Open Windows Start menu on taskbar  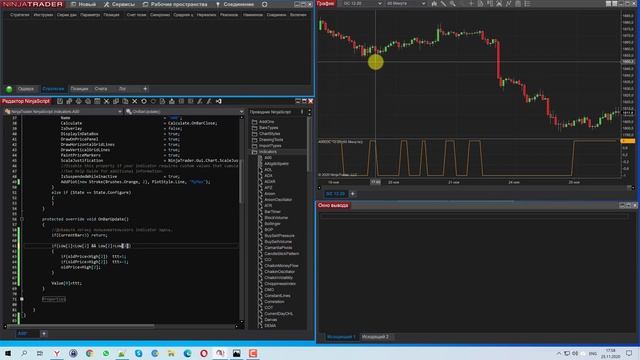click(x=8, y=353)
